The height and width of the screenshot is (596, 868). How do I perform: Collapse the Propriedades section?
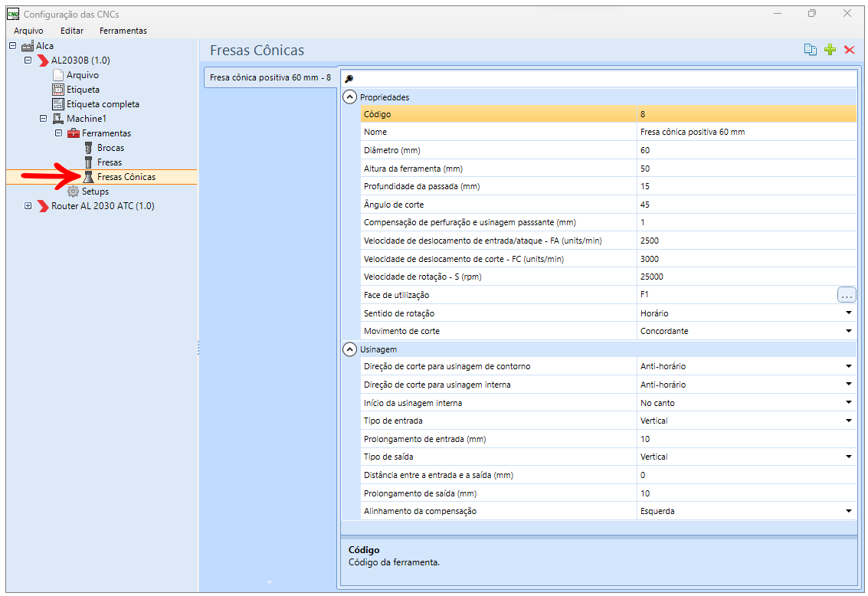pyautogui.click(x=349, y=97)
